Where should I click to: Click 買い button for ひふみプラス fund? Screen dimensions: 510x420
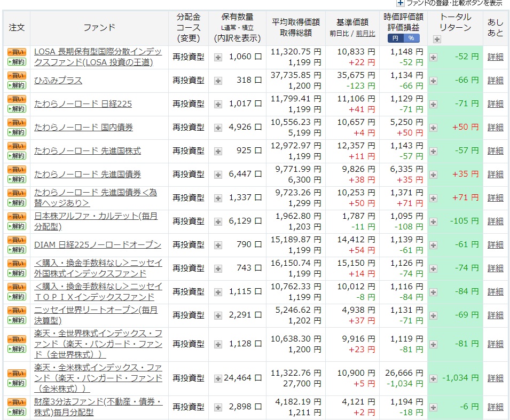pos(17,76)
